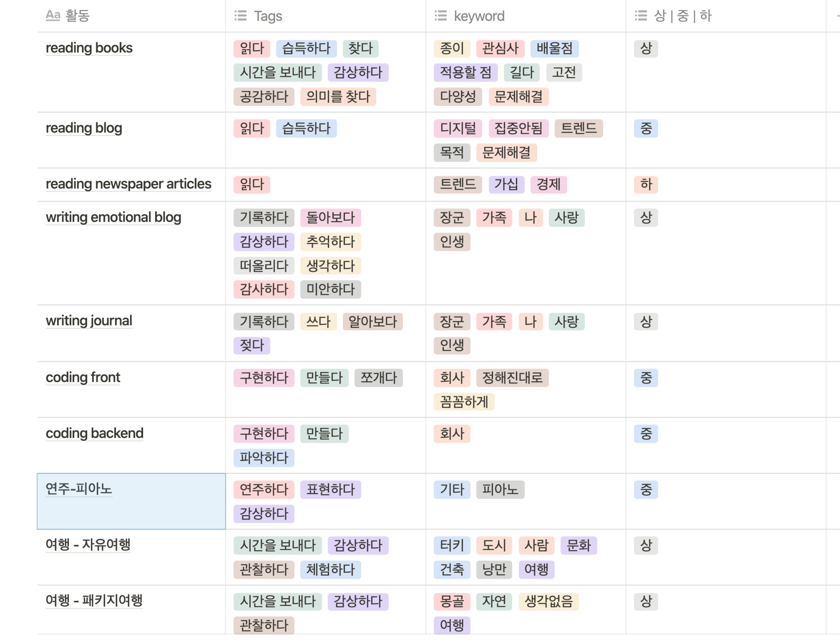Screen dimensions: 840x644
Task: Click 알아보다 tag
Action: tap(373, 322)
